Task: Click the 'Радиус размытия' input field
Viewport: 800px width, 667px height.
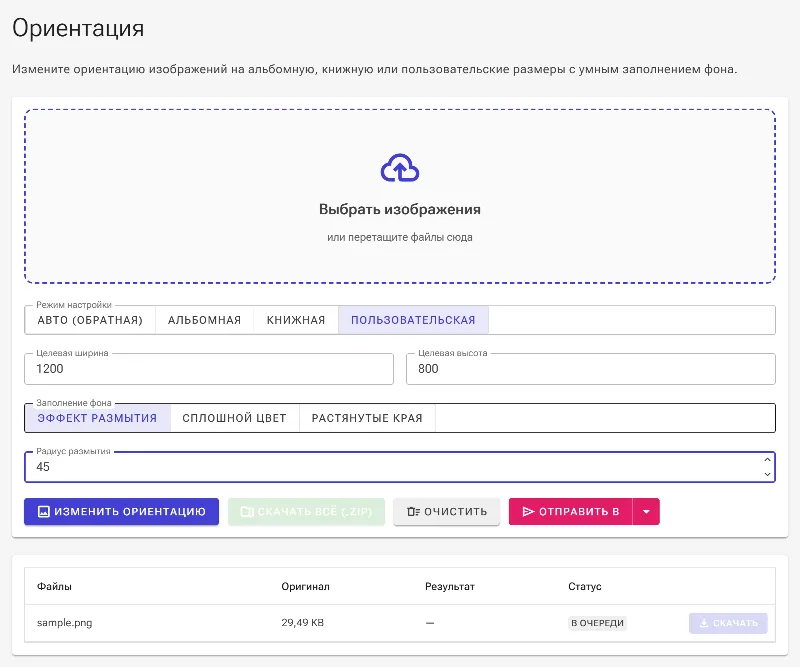Action: pyautogui.click(x=400, y=466)
